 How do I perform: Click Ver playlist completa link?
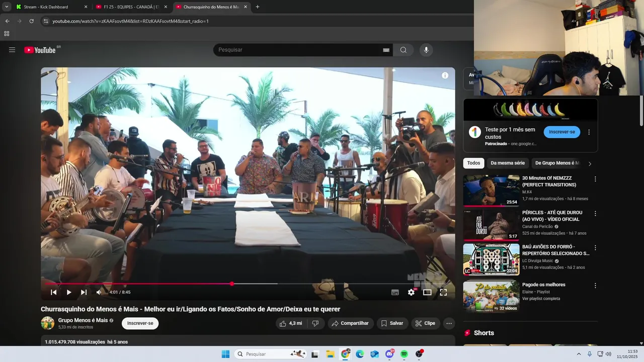coord(541,299)
